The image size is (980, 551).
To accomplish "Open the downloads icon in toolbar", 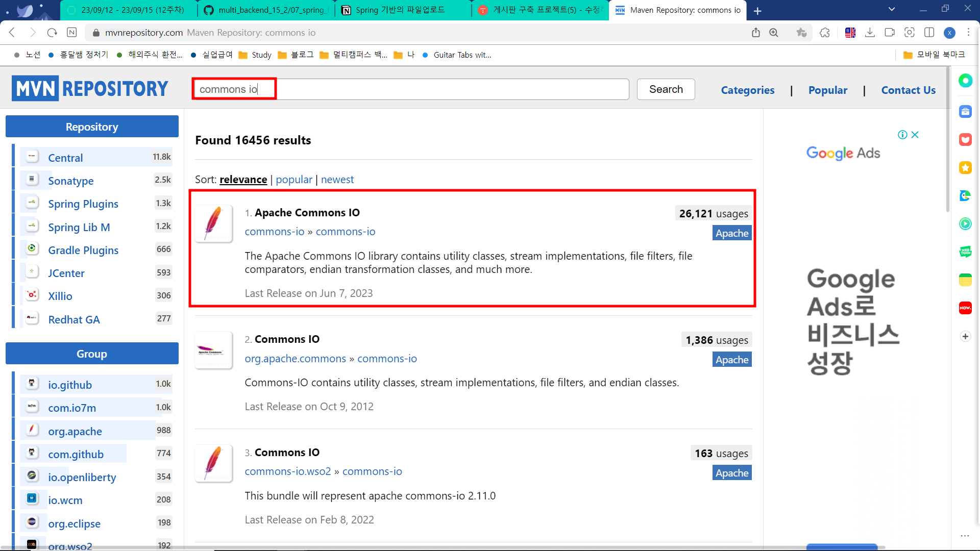I will click(x=870, y=33).
